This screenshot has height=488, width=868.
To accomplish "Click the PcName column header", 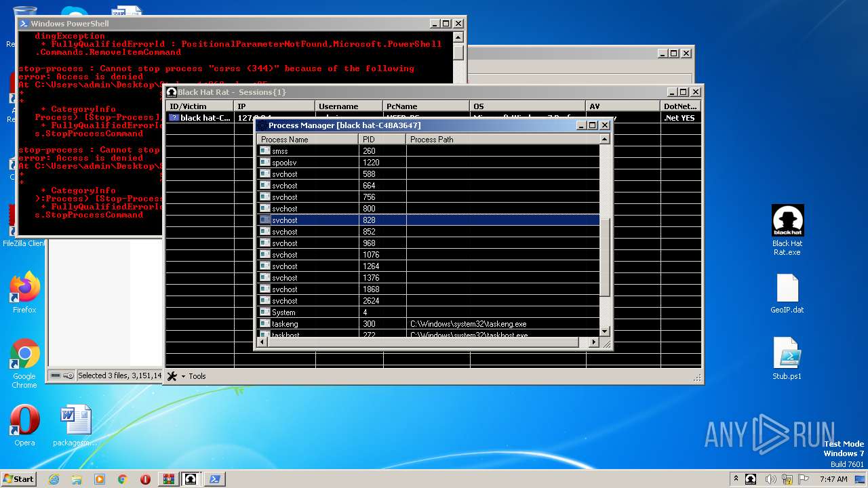I will [x=427, y=106].
